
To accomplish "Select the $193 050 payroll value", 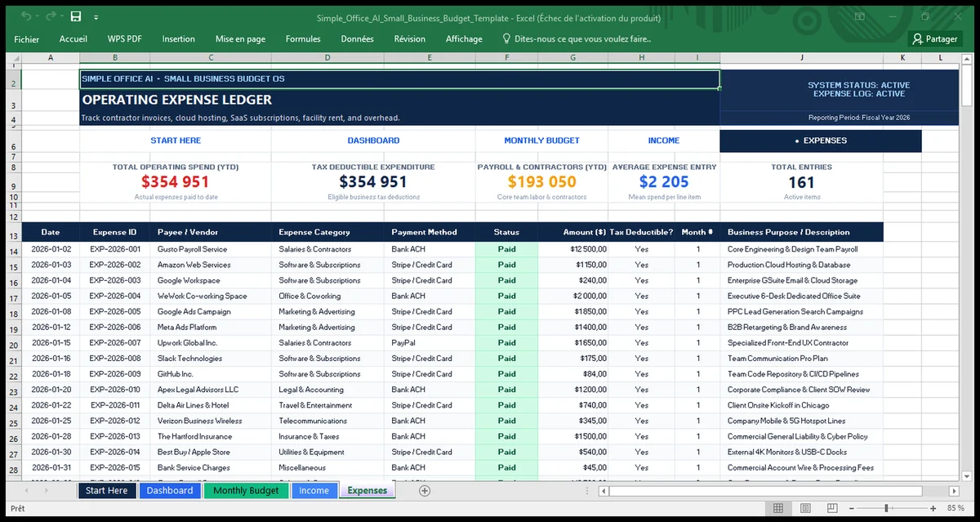I will tap(541, 182).
